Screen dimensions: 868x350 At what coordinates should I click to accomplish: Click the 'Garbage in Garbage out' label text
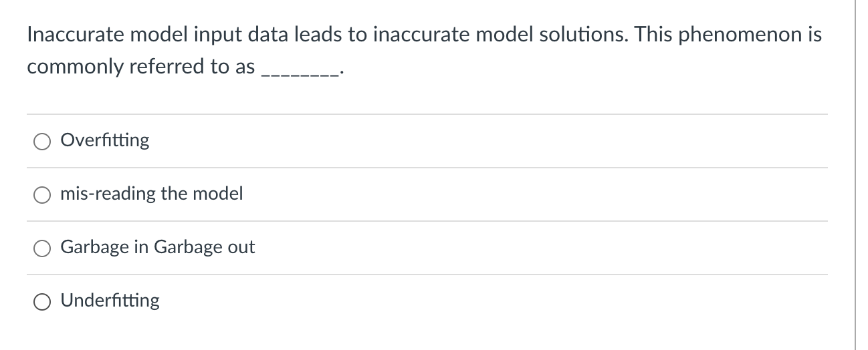(x=158, y=247)
